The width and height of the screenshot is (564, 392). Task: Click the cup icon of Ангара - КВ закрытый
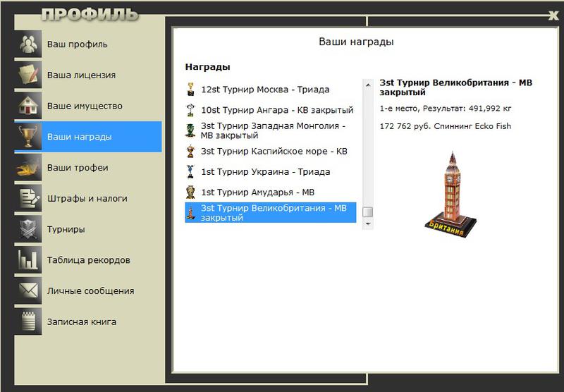pos(190,110)
